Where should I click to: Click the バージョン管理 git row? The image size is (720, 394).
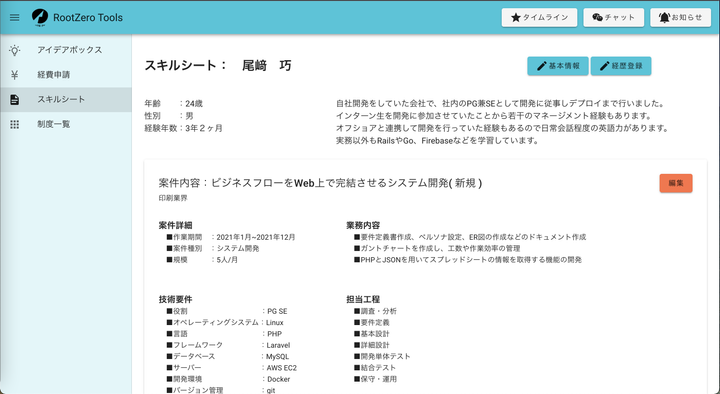tap(221, 390)
